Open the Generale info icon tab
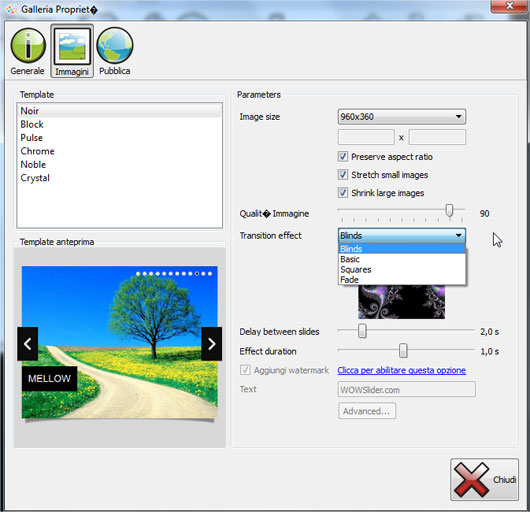The height and width of the screenshot is (512, 530). (28, 46)
